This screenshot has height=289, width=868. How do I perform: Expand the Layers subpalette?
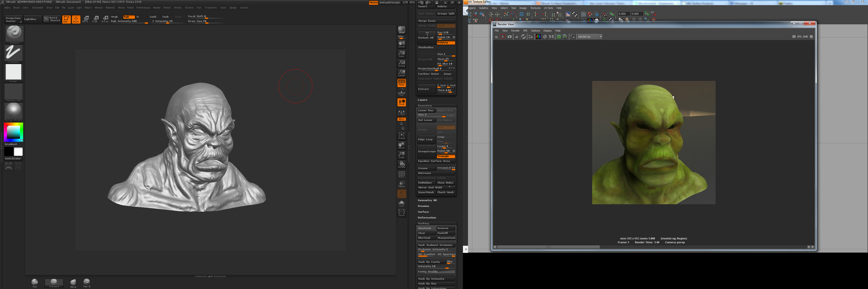coord(422,100)
